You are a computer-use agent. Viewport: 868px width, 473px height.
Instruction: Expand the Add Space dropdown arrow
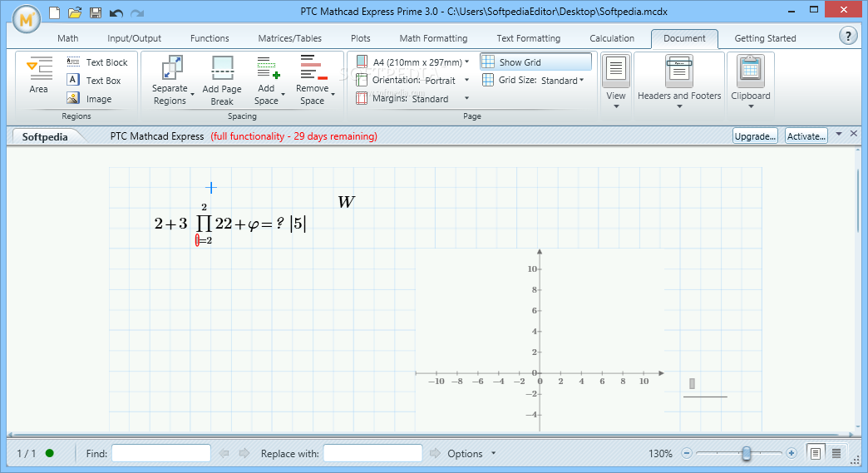pos(283,95)
